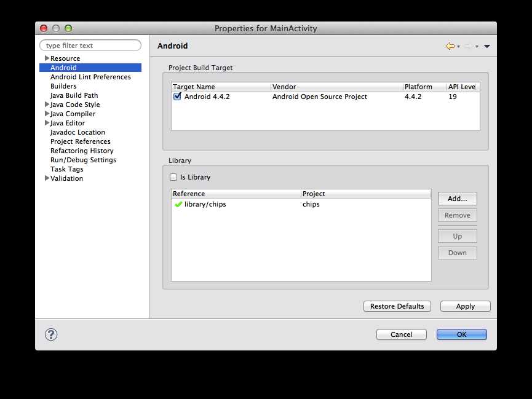
Task: Open the view menu triangle in the header
Action: click(487, 47)
